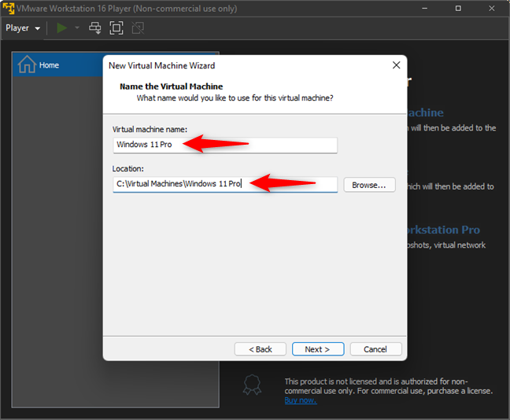This screenshot has height=420, width=510.
Task: Expand the power options dropdown arrow
Action: pyautogui.click(x=77, y=28)
